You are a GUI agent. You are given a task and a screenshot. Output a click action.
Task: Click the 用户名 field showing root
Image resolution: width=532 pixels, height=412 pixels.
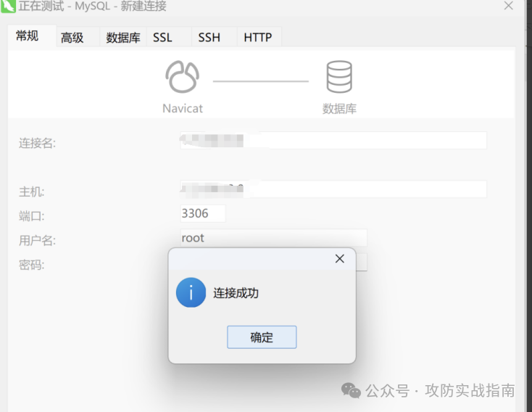pyautogui.click(x=273, y=237)
